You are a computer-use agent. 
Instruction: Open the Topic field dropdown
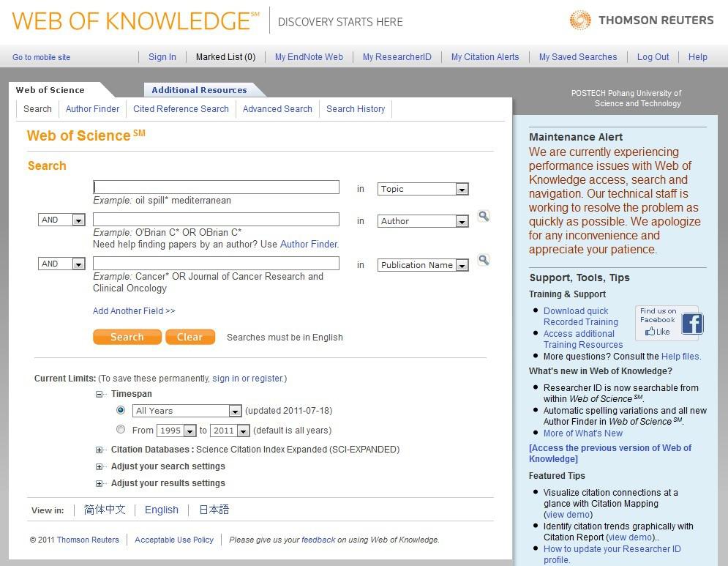coord(423,189)
